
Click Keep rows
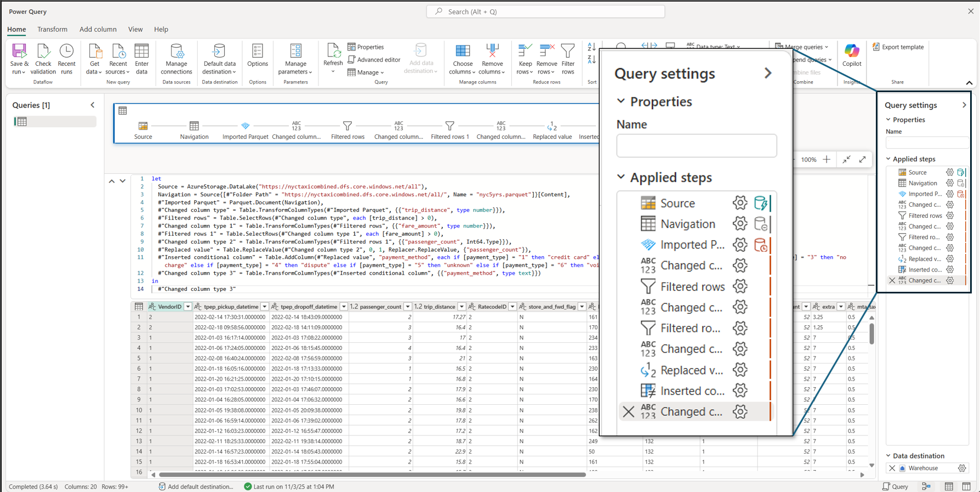click(525, 59)
